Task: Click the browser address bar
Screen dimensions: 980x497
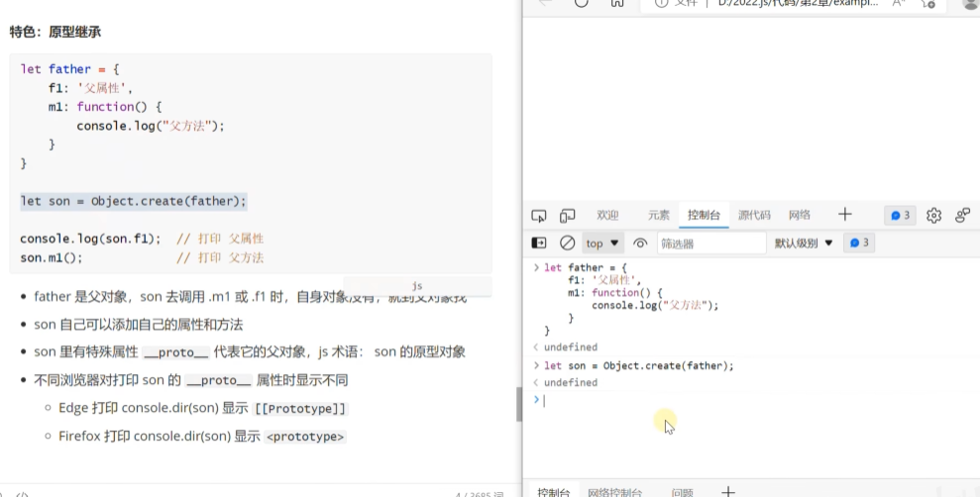Action: coord(793,3)
